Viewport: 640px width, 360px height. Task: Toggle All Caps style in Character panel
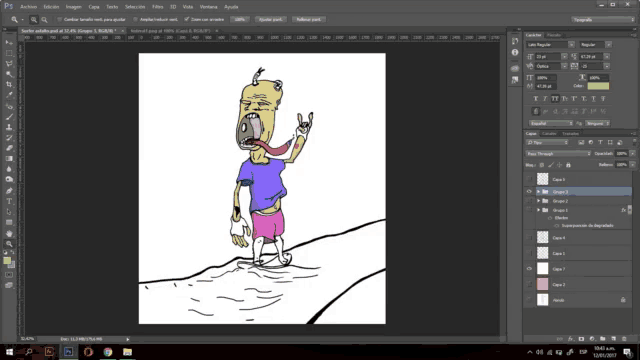pos(555,99)
